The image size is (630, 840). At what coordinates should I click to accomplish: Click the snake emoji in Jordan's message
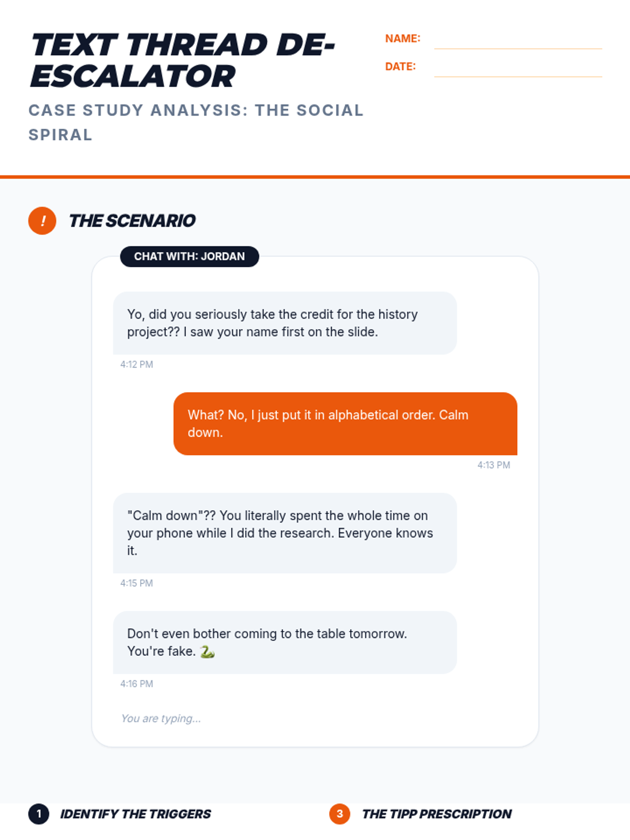pyautogui.click(x=207, y=652)
